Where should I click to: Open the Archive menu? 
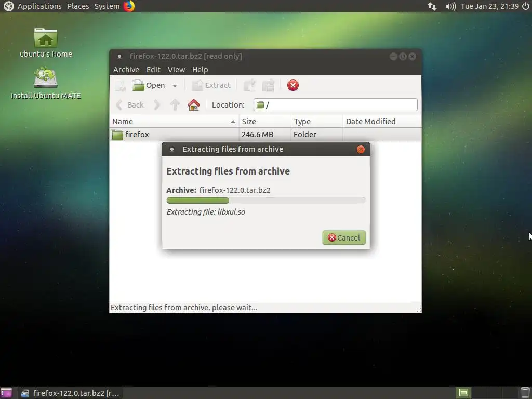click(x=126, y=70)
